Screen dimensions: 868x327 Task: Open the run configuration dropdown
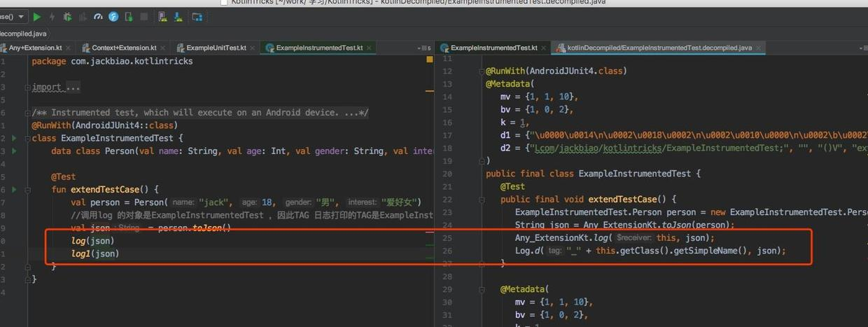(13, 17)
